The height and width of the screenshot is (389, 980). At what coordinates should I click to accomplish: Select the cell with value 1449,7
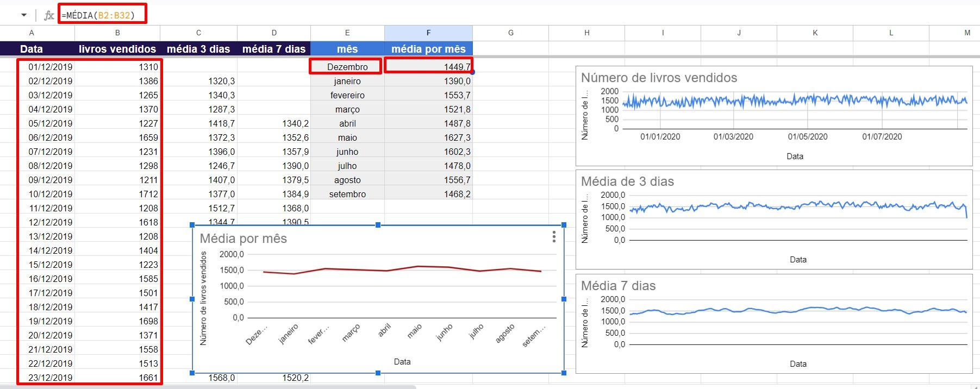tap(428, 67)
